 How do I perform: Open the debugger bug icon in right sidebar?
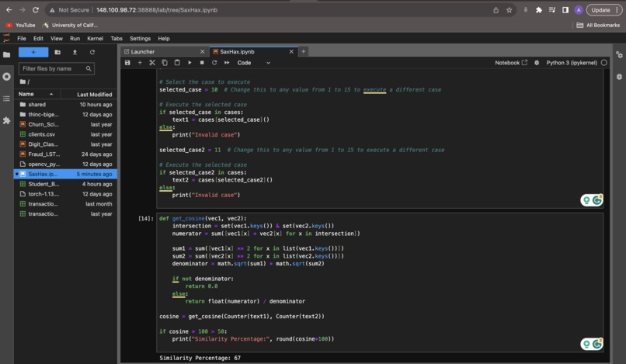click(x=619, y=77)
